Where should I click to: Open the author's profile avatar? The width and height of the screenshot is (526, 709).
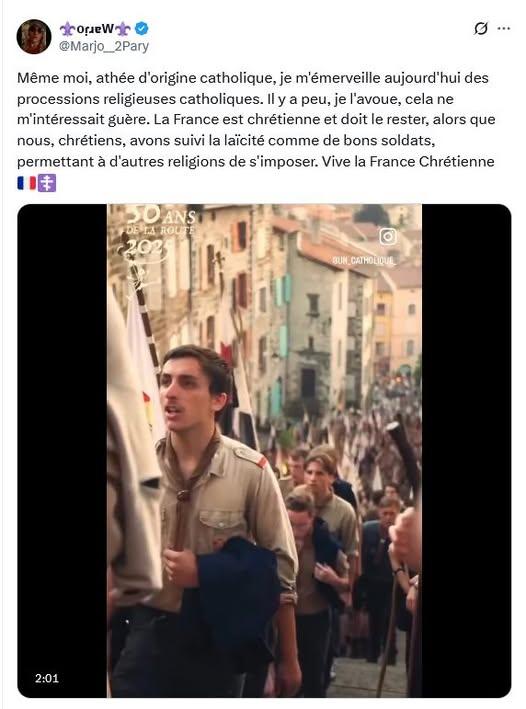[34, 37]
